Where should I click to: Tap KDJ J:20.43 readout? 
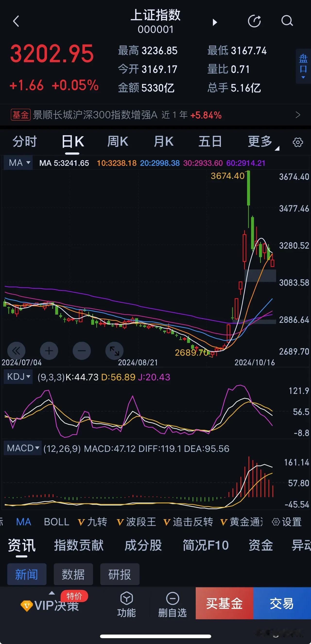tap(154, 377)
